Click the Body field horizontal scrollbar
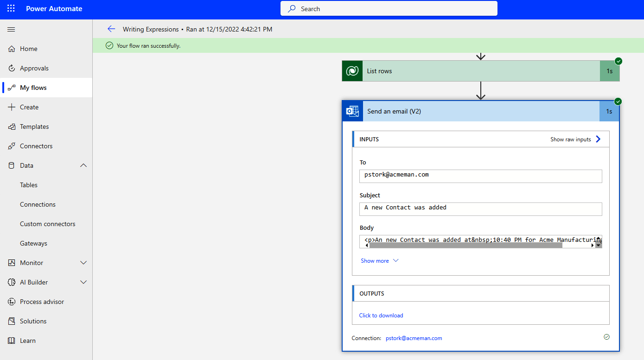644x360 pixels. click(x=465, y=245)
